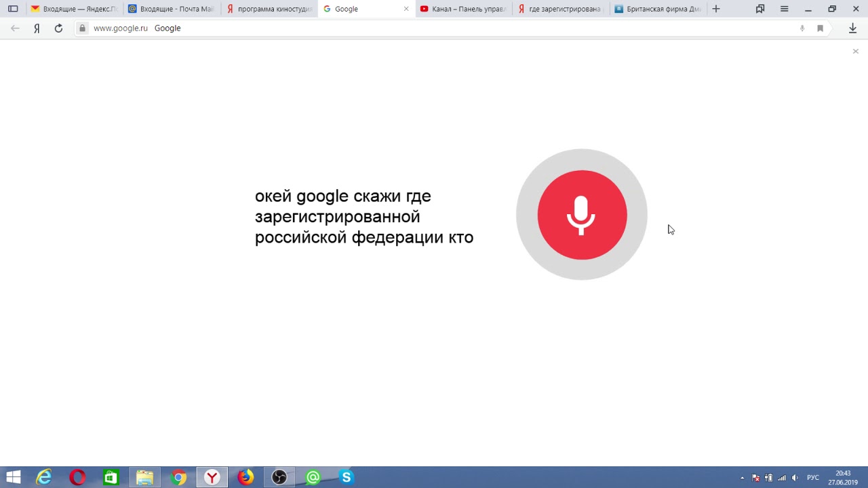Switch input language via РУС indicator
The width and height of the screenshot is (868, 488).
point(813,478)
